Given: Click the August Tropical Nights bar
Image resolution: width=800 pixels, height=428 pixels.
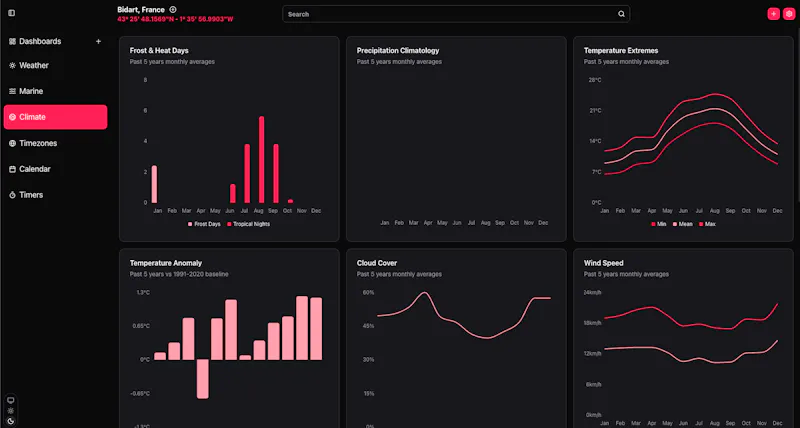Looking at the screenshot, I should pyautogui.click(x=262, y=160).
